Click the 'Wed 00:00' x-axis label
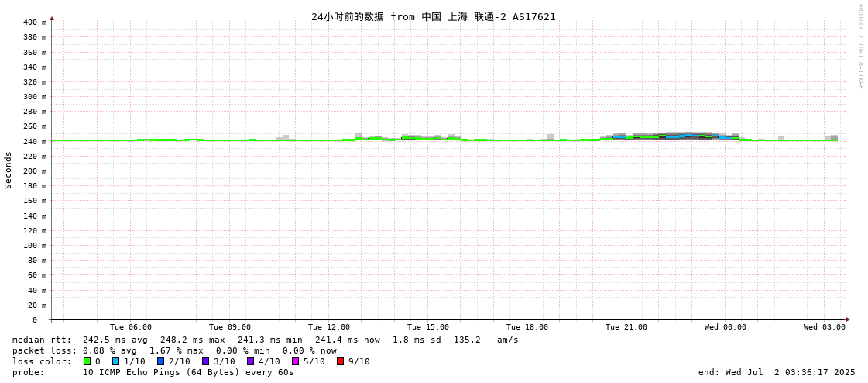 tap(726, 327)
